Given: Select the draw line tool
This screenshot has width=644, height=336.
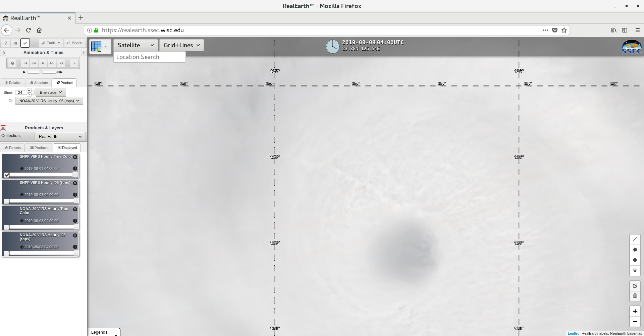Looking at the screenshot, I should tap(635, 239).
